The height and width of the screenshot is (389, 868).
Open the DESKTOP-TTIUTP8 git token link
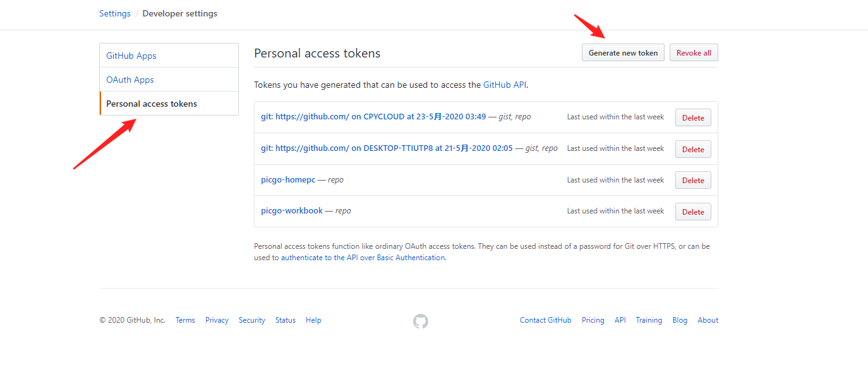click(x=387, y=148)
